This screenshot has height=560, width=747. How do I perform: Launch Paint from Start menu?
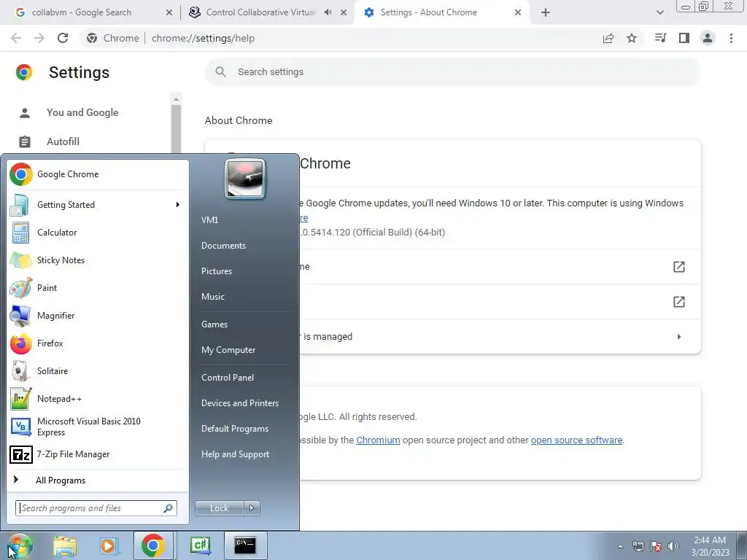tap(98, 287)
